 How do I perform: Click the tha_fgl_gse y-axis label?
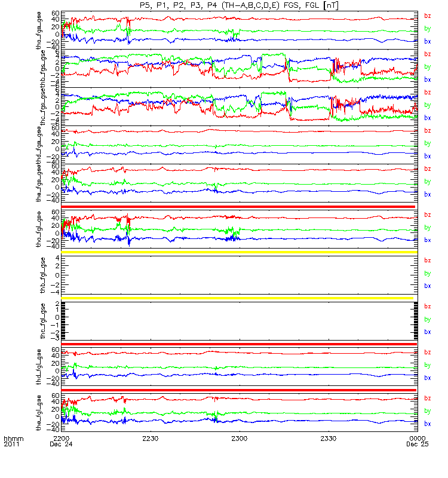click(x=39, y=229)
